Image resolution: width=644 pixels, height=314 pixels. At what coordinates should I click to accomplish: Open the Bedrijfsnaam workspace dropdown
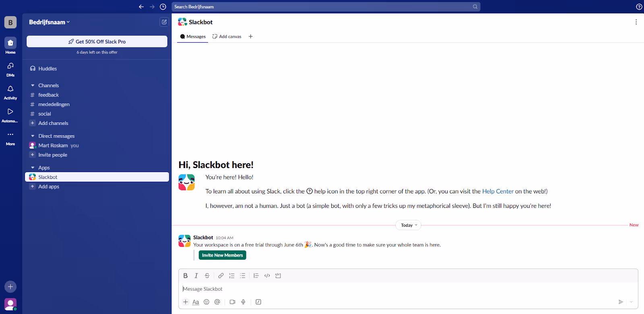tap(50, 22)
